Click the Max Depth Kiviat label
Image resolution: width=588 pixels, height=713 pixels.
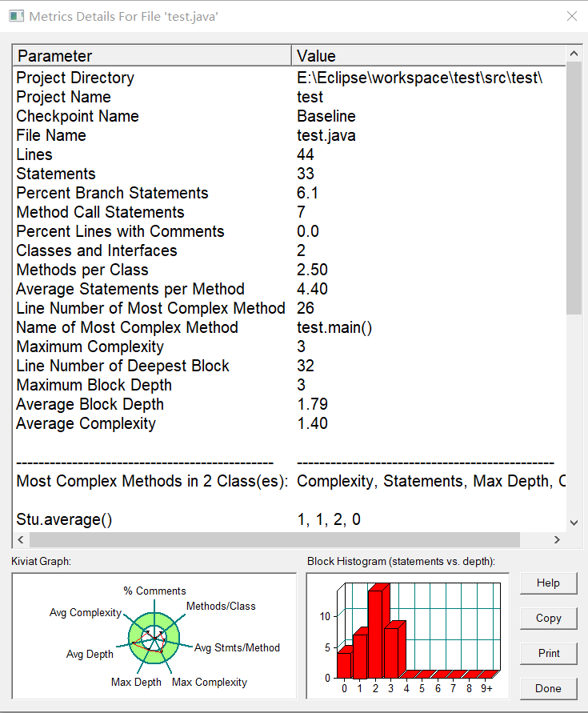(x=136, y=682)
